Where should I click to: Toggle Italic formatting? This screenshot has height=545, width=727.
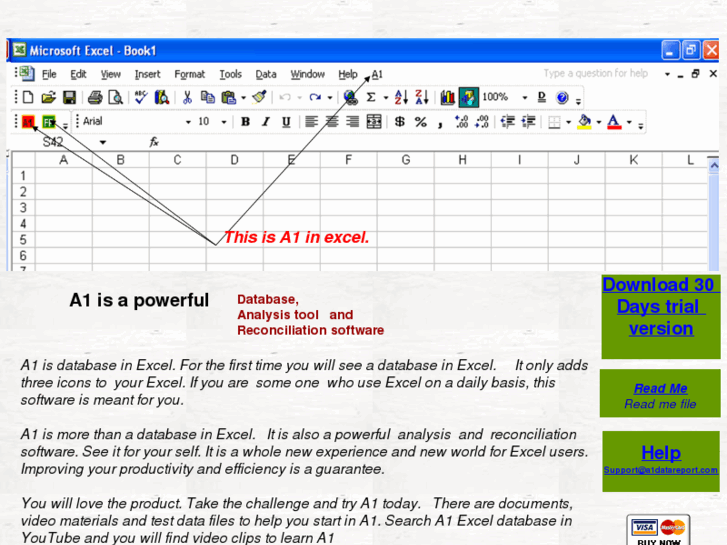click(x=266, y=122)
